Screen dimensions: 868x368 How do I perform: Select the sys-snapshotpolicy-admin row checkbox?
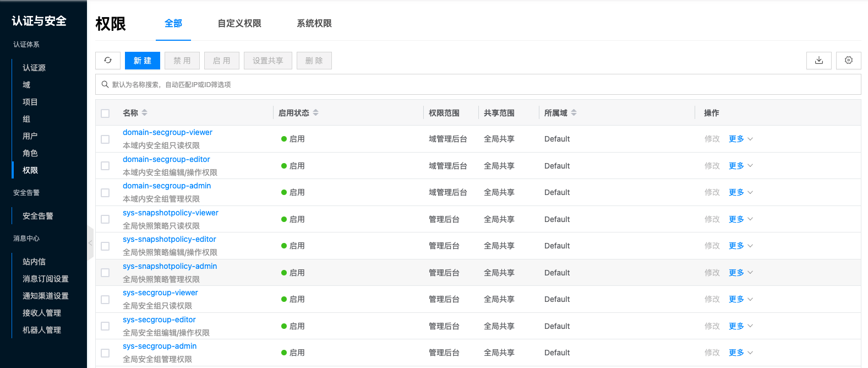(105, 273)
